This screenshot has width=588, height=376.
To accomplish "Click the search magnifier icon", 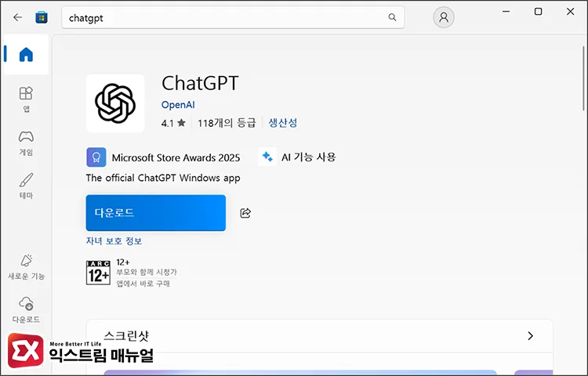I will (x=392, y=17).
